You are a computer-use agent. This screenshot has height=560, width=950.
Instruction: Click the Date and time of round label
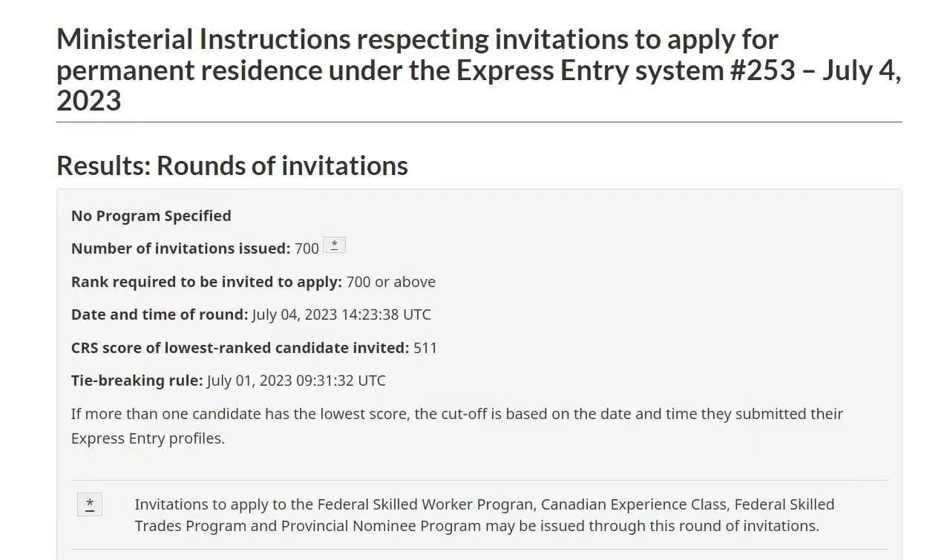[160, 314]
